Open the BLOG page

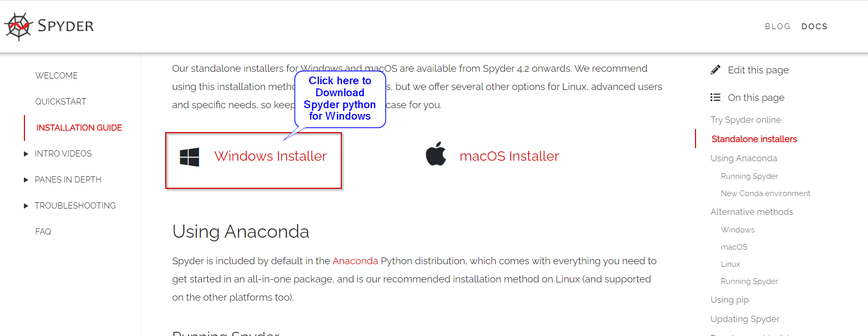777,26
